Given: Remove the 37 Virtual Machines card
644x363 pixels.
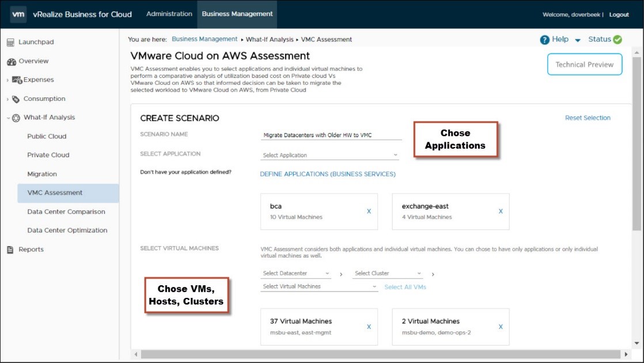Looking at the screenshot, I should 369,327.
